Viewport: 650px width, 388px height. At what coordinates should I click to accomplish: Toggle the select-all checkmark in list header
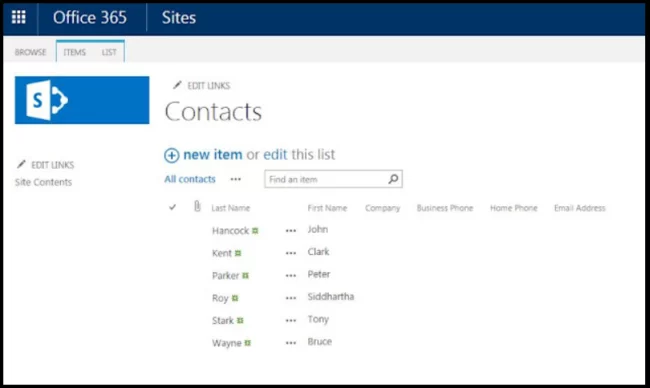pos(172,207)
